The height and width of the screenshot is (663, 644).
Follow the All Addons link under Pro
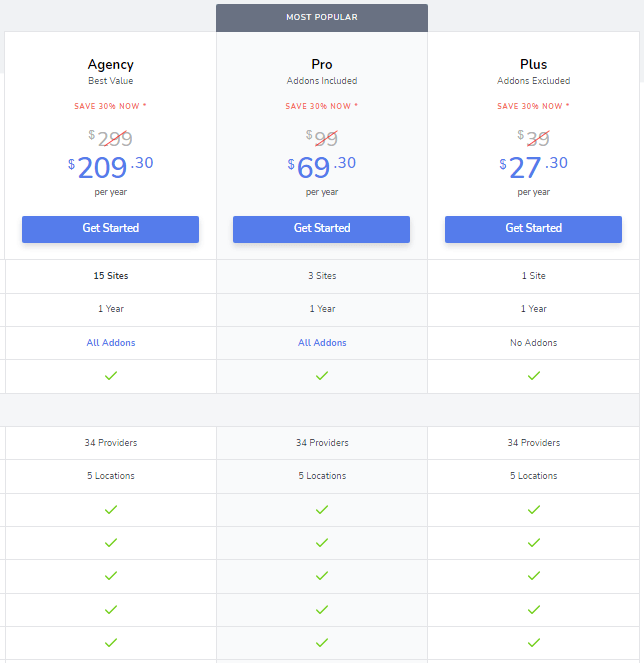(x=322, y=343)
